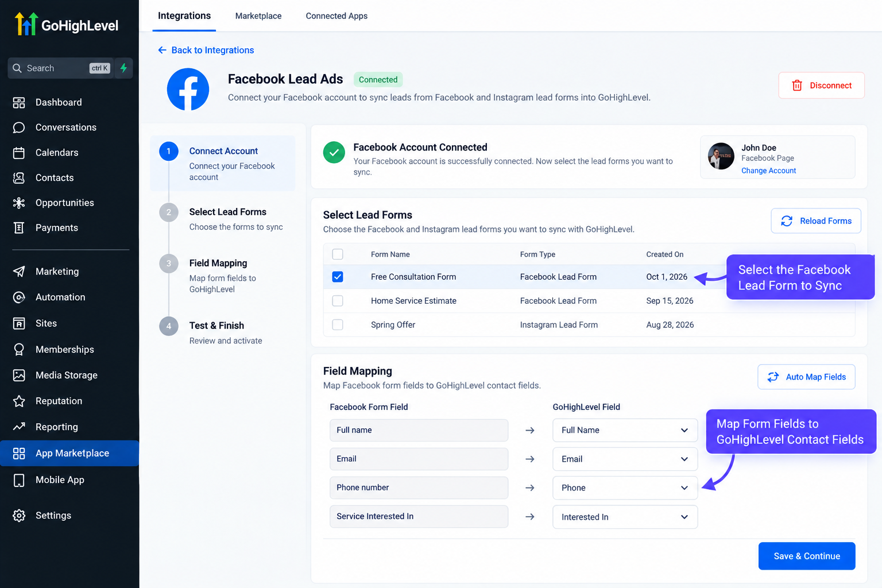Click the Sites sidebar icon
882x588 pixels.
tap(19, 323)
